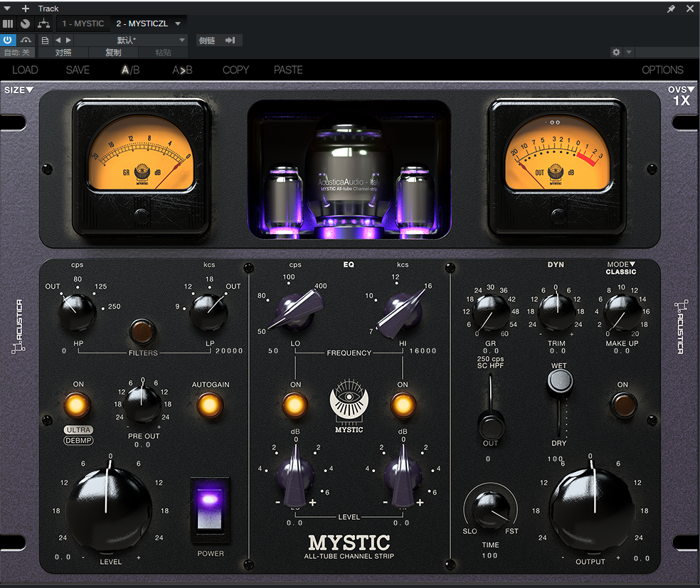
Task: Toggle the AUTOGAIN lamp
Action: (209, 405)
